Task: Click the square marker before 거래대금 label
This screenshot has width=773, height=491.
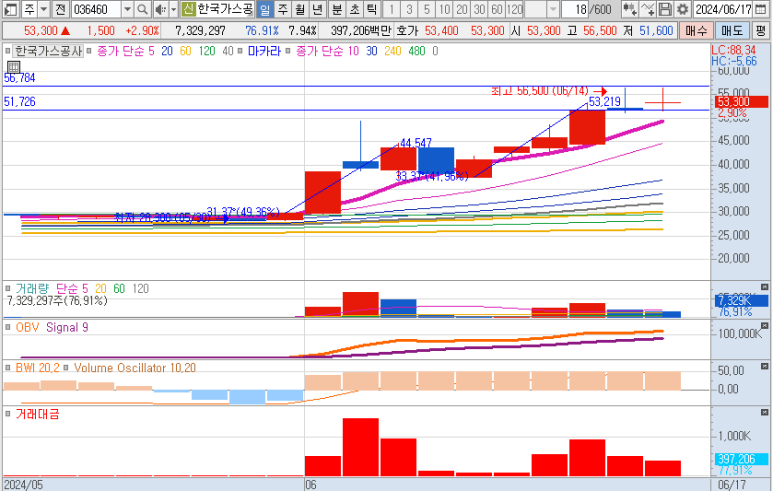Action: [x=8, y=414]
